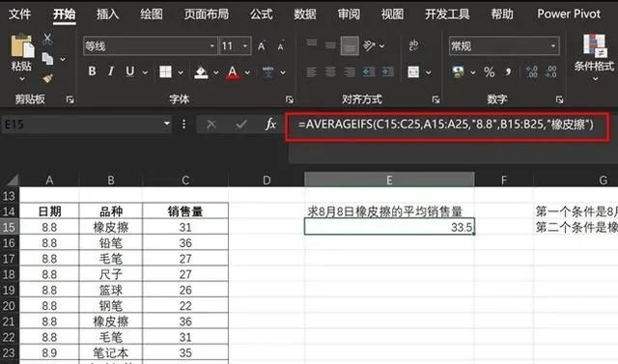Click column E header
The image size is (618, 364).
tap(389, 180)
